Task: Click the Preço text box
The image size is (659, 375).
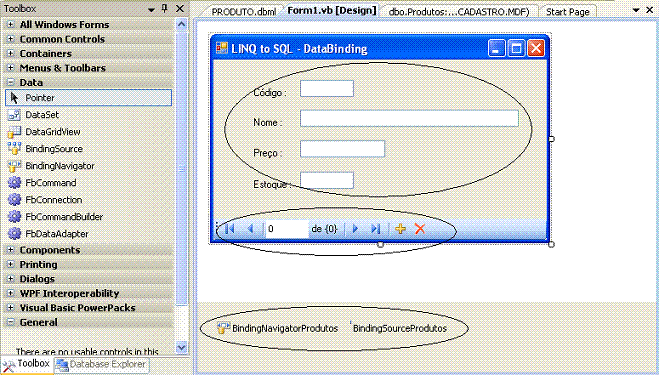Action: tap(343, 149)
